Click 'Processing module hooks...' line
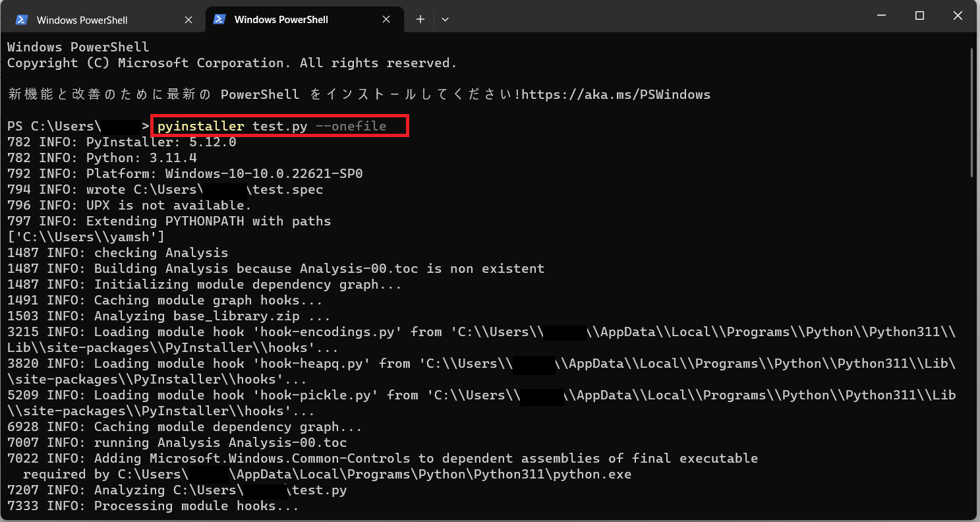Screen dimensions: 980x522 [x=154, y=506]
